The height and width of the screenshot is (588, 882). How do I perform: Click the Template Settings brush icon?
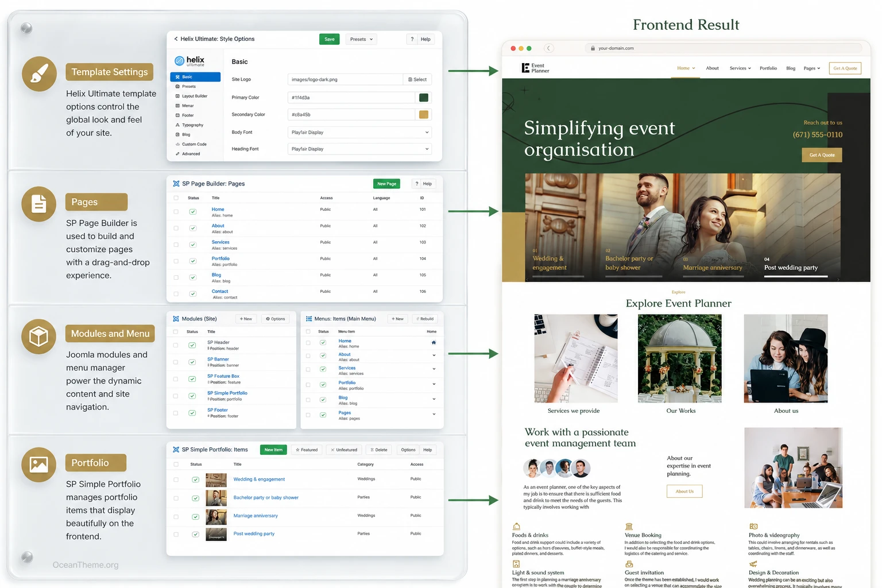[x=39, y=74]
